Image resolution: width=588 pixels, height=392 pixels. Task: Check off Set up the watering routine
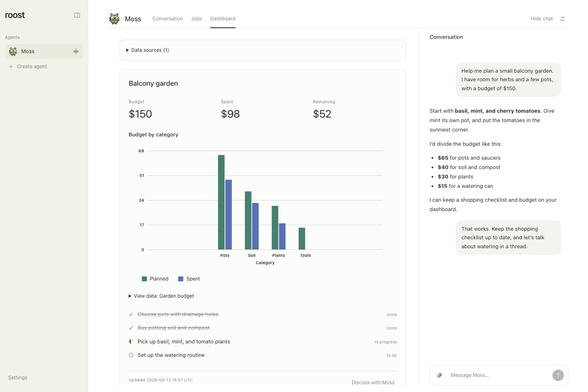(x=131, y=355)
